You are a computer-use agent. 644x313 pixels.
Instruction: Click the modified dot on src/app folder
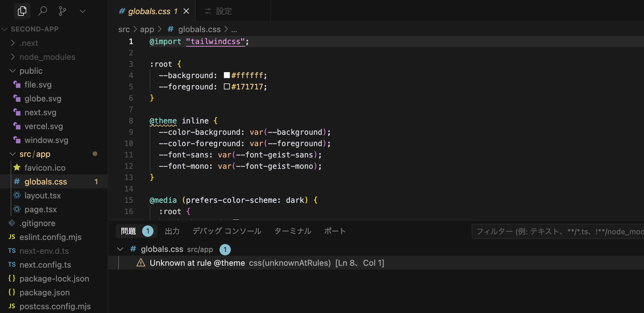[95, 154]
